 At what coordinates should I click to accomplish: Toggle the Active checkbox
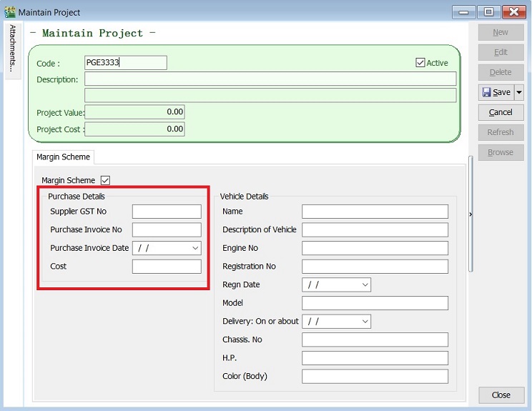tap(420, 63)
